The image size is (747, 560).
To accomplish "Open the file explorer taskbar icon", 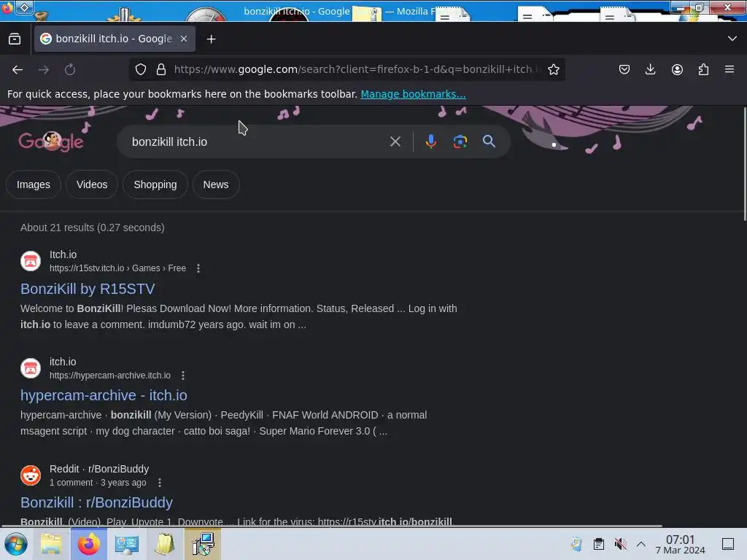I will click(x=51, y=544).
